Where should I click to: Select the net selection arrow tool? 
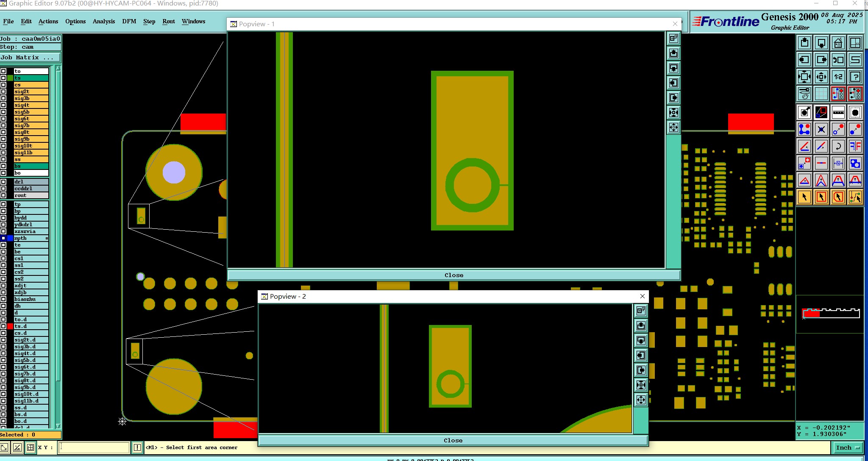coord(855,197)
